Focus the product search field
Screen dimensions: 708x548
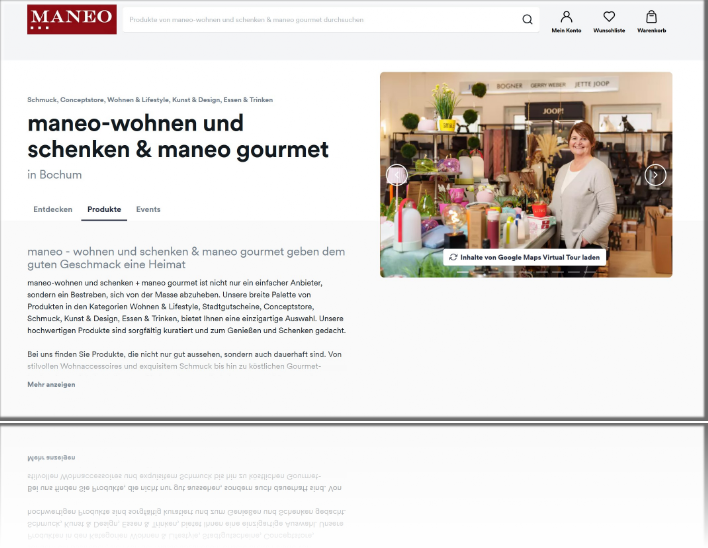(x=320, y=19)
